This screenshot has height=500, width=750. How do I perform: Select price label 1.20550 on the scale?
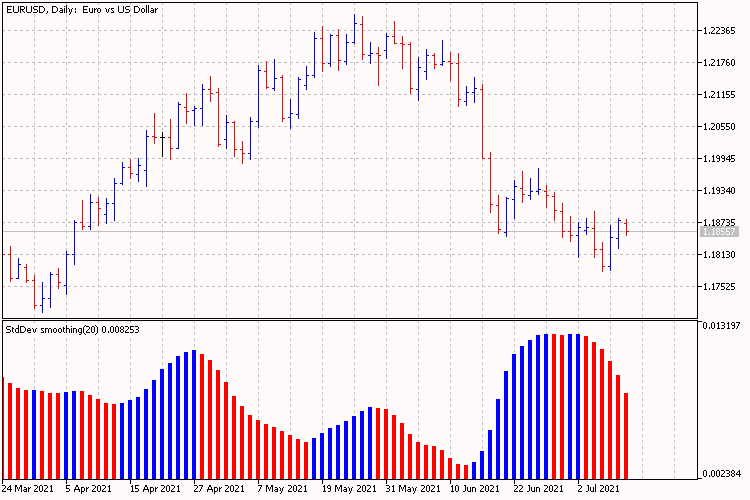[719, 127]
